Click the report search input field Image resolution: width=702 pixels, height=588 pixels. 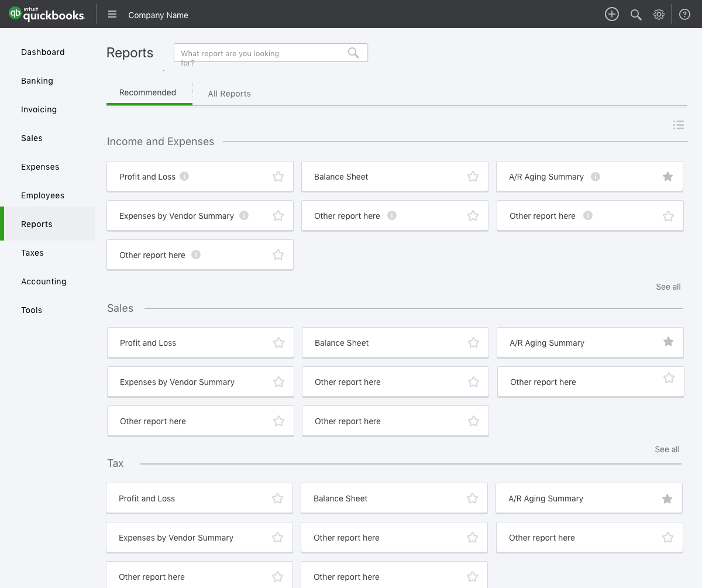pos(271,53)
